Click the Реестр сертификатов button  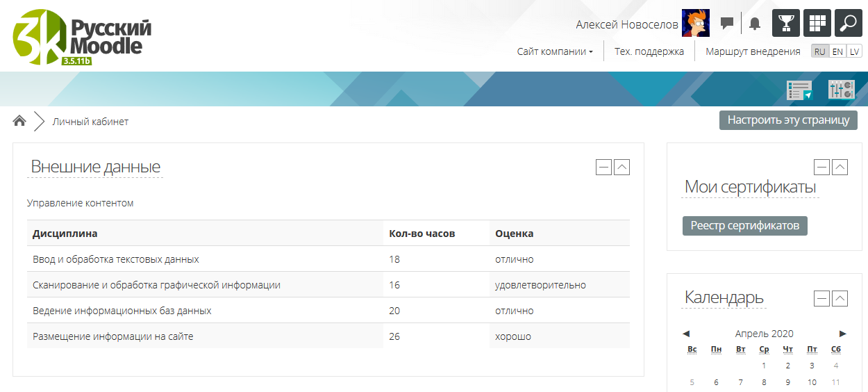(x=744, y=226)
